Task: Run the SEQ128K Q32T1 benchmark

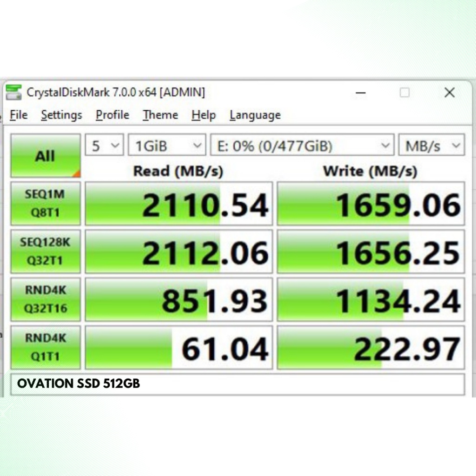Action: 45,251
